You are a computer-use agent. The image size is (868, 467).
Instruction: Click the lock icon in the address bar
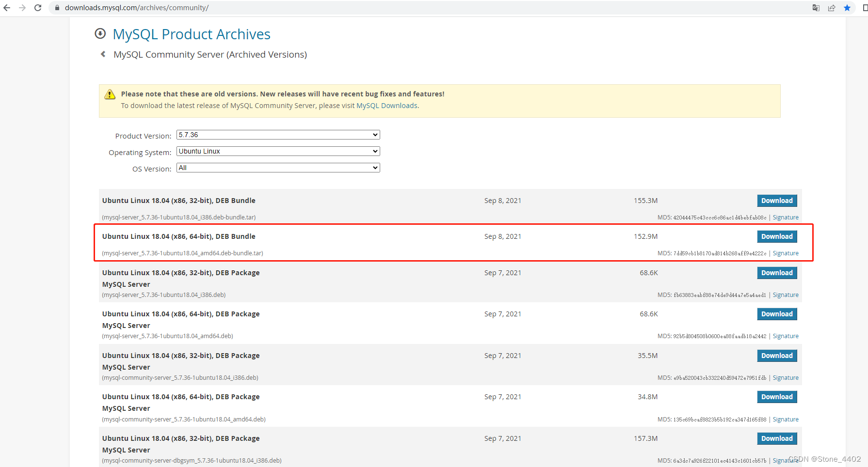click(57, 8)
